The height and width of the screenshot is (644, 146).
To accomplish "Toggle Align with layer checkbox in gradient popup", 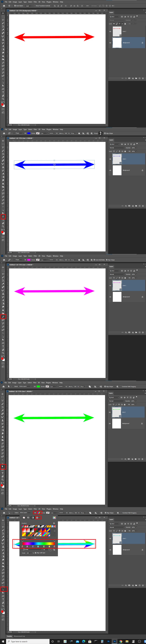I will (x=35, y=553).
